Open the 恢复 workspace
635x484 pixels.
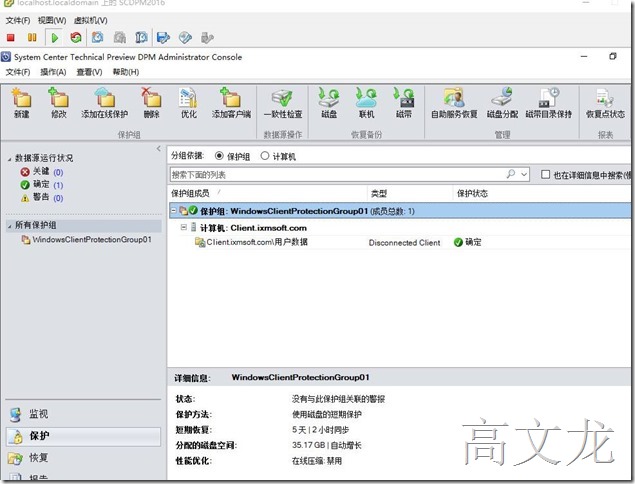pyautogui.click(x=83, y=458)
